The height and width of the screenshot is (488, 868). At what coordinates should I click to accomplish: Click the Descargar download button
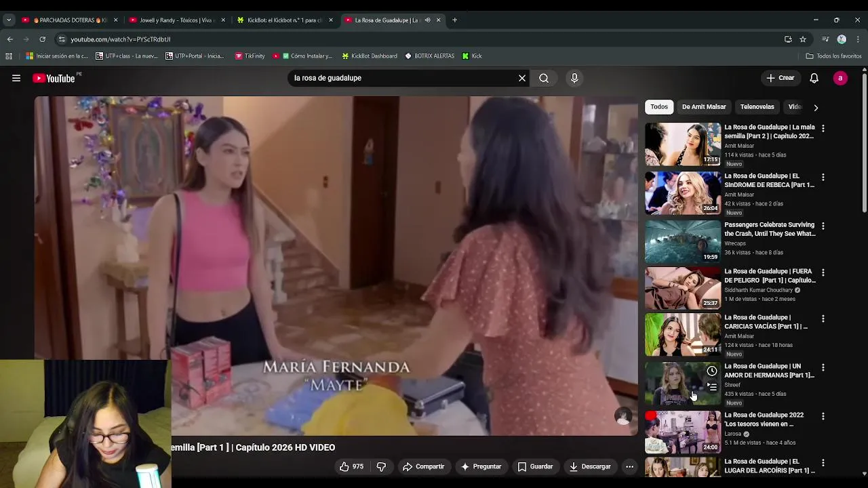(x=590, y=466)
